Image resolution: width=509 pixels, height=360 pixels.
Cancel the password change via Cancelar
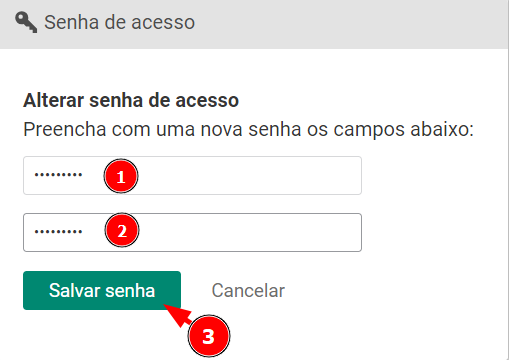[248, 290]
